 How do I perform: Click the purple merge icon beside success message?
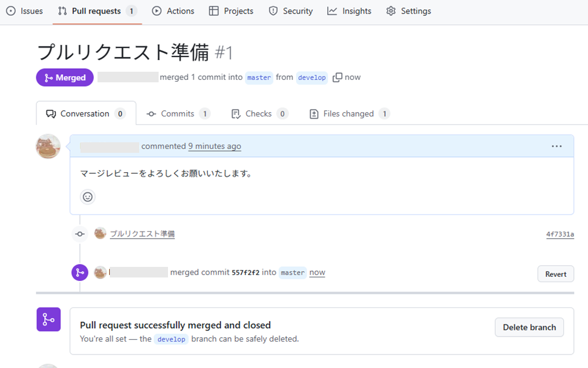[48, 319]
